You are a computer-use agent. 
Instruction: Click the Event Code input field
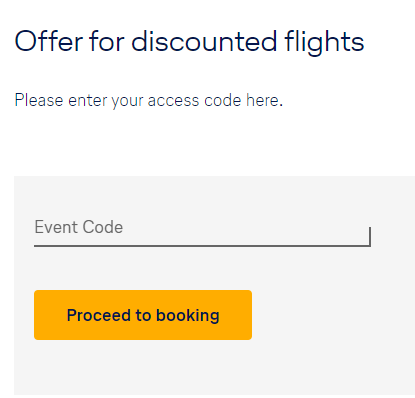coord(202,231)
